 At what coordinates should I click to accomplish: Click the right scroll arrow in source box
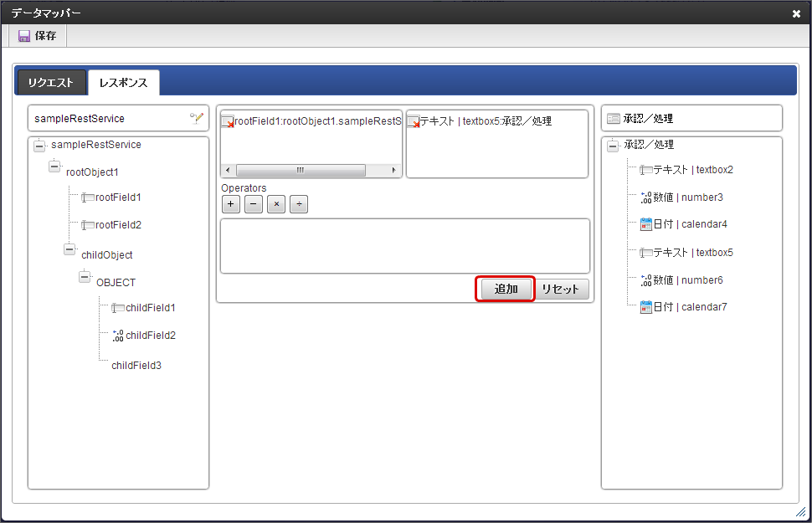pos(393,171)
